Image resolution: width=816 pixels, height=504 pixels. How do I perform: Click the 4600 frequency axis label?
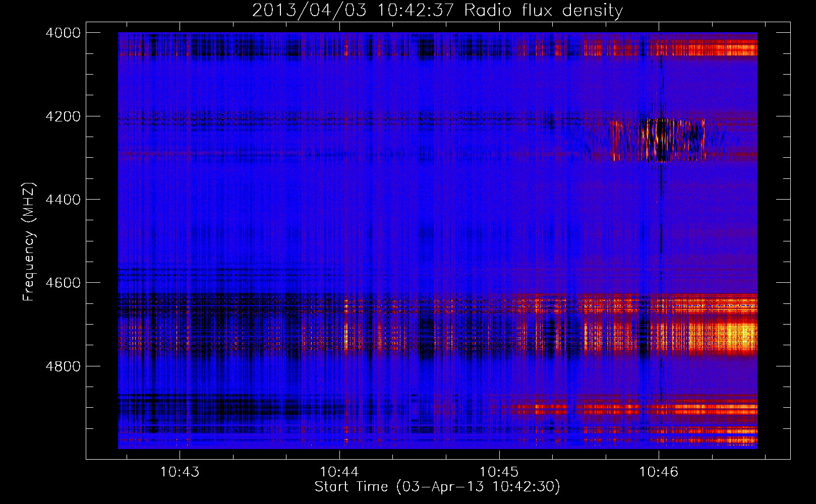coord(63,283)
